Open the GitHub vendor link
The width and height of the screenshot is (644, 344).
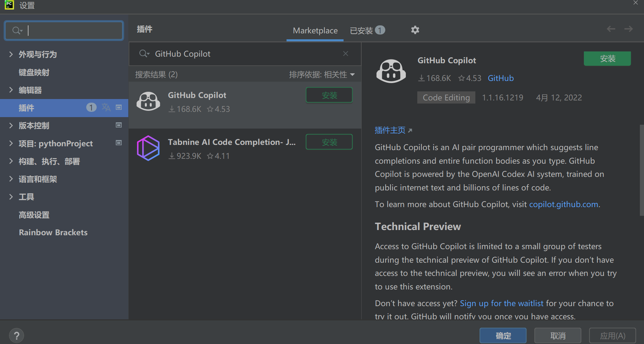click(500, 78)
